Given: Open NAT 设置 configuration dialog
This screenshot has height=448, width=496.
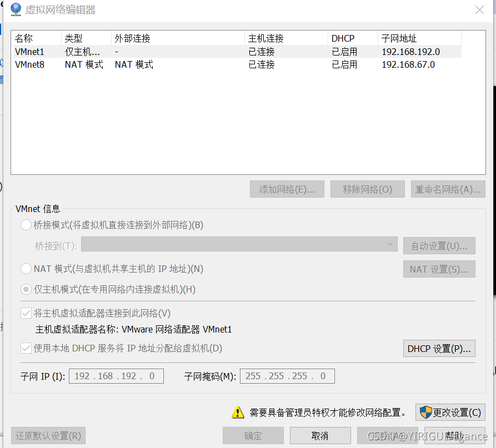Looking at the screenshot, I should 439,269.
